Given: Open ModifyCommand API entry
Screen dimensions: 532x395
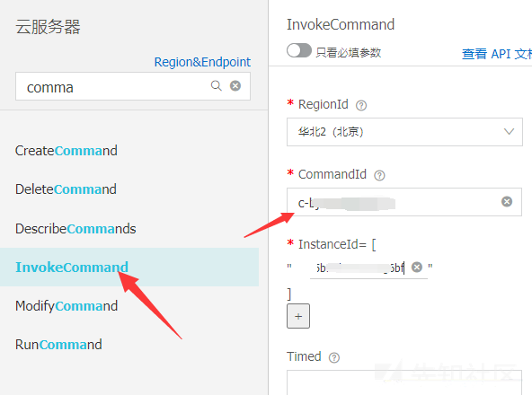Looking at the screenshot, I should pos(66,306).
